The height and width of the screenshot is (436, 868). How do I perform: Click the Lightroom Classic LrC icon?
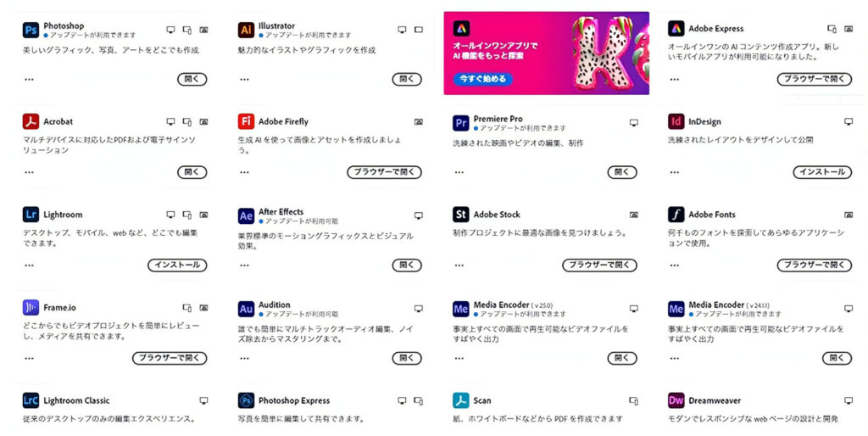pos(31,400)
